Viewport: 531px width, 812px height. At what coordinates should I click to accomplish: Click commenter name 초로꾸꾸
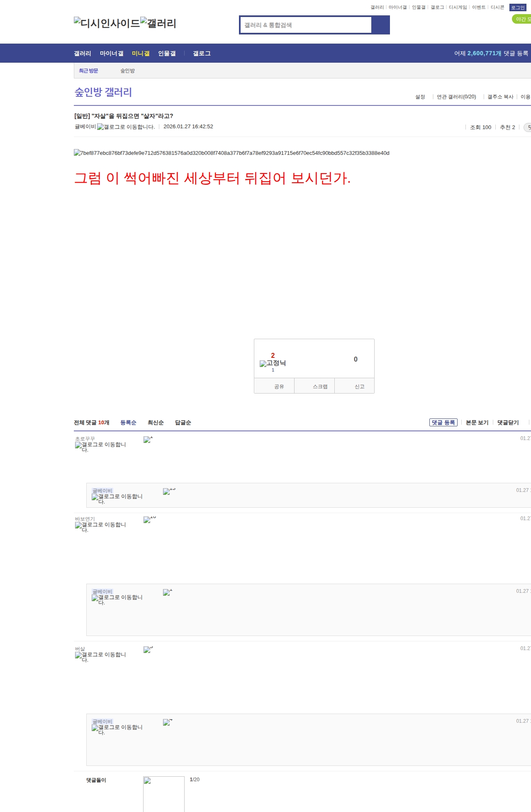coord(85,439)
